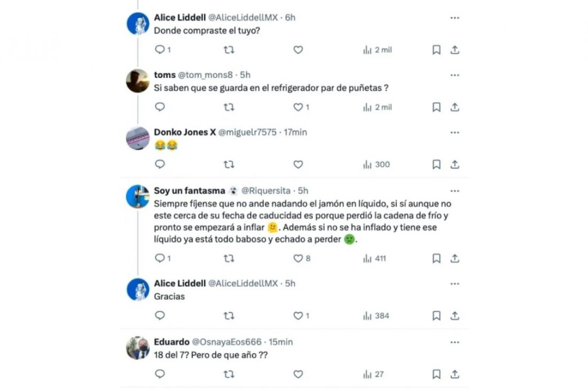View analytics showing 300 views
This screenshot has height=390, width=588.
coord(377,164)
